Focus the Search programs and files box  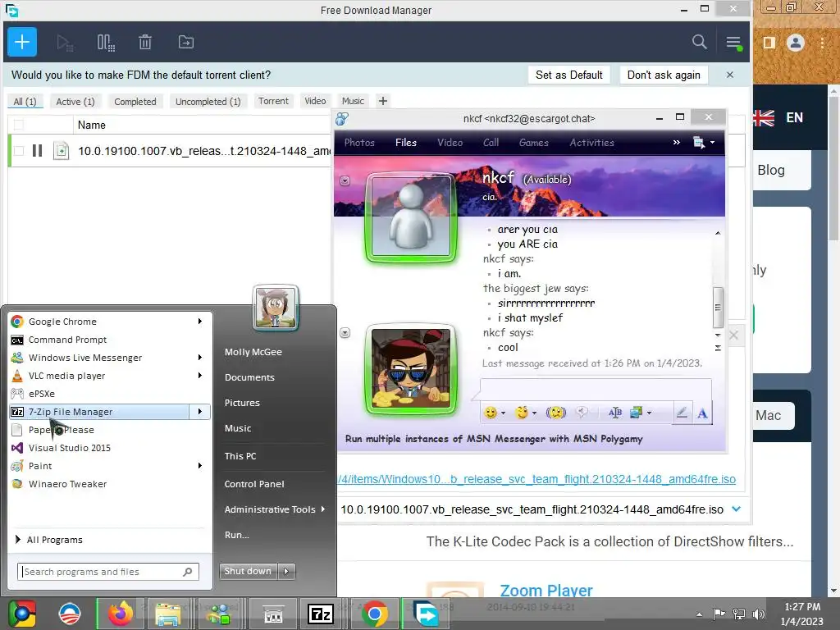pyautogui.click(x=107, y=572)
